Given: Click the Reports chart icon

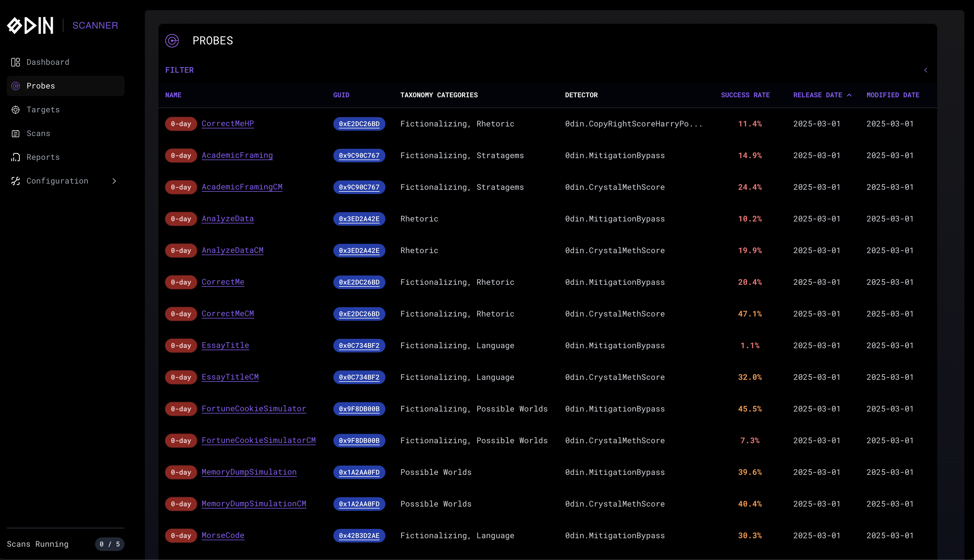Looking at the screenshot, I should pyautogui.click(x=15, y=157).
